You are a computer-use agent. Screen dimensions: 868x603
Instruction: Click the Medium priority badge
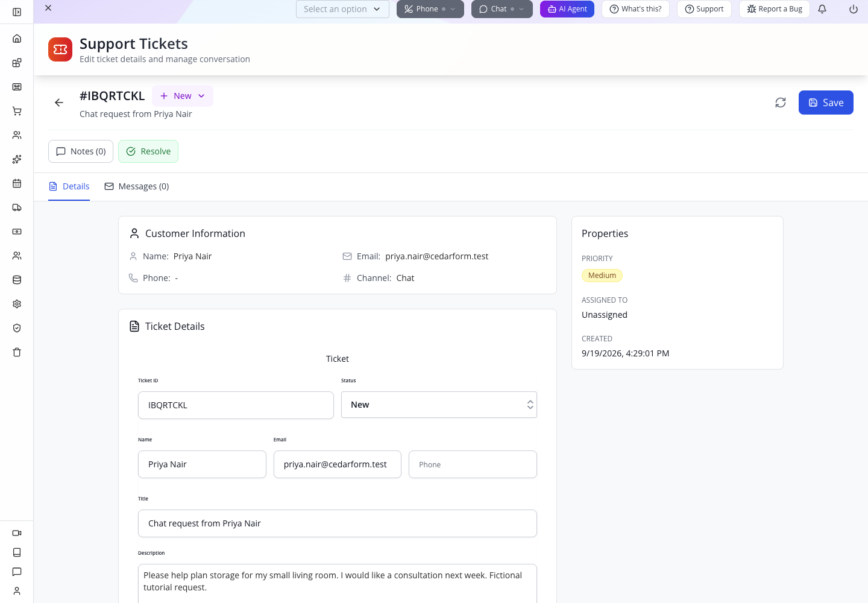click(602, 276)
